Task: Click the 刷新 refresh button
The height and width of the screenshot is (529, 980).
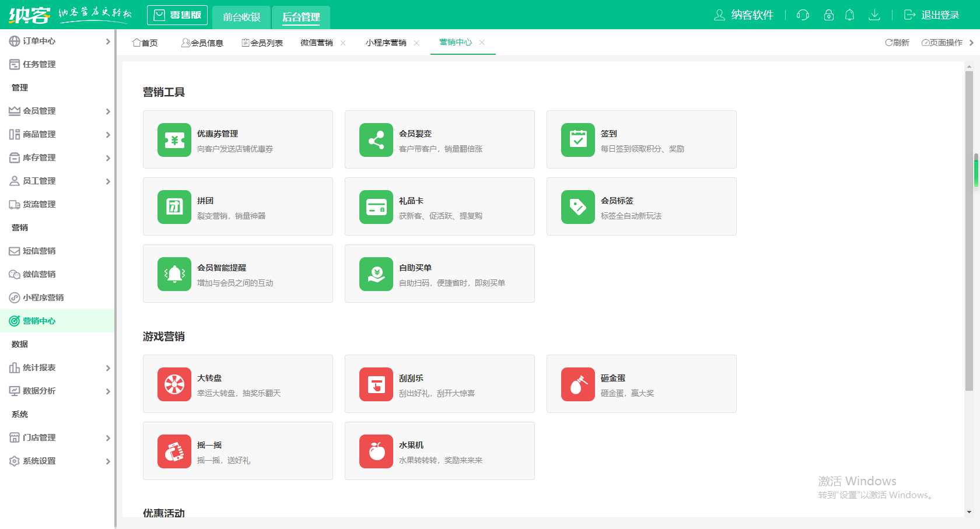Action: (897, 43)
